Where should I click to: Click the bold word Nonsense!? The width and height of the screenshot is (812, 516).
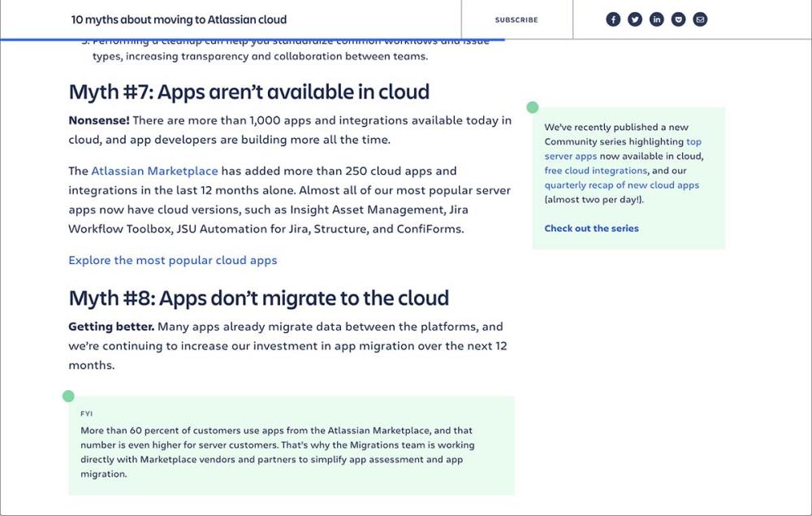[x=99, y=120]
